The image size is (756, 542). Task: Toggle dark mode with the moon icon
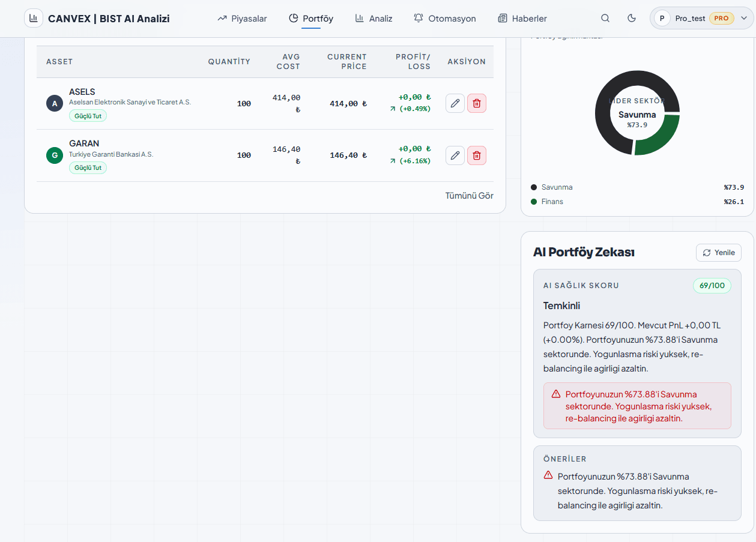tap(632, 18)
